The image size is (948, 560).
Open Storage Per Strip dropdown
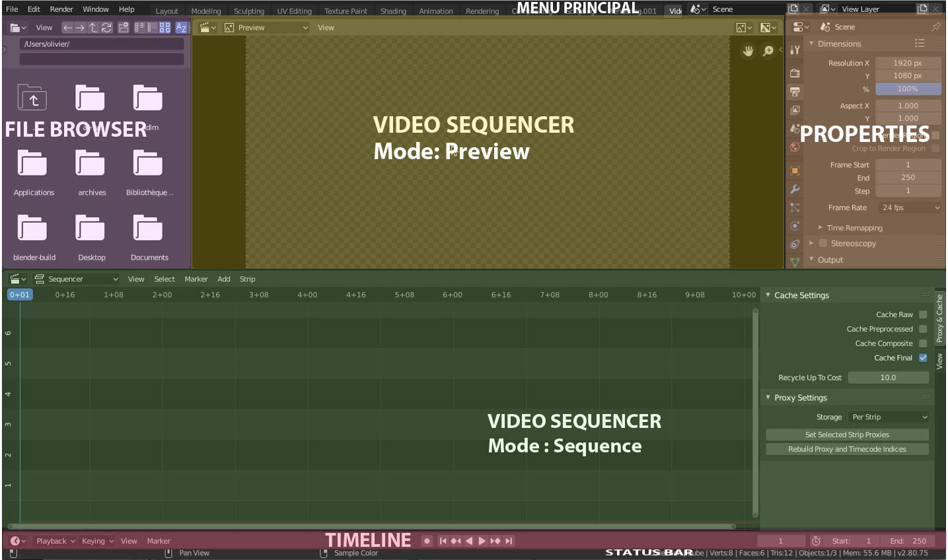[x=889, y=417]
